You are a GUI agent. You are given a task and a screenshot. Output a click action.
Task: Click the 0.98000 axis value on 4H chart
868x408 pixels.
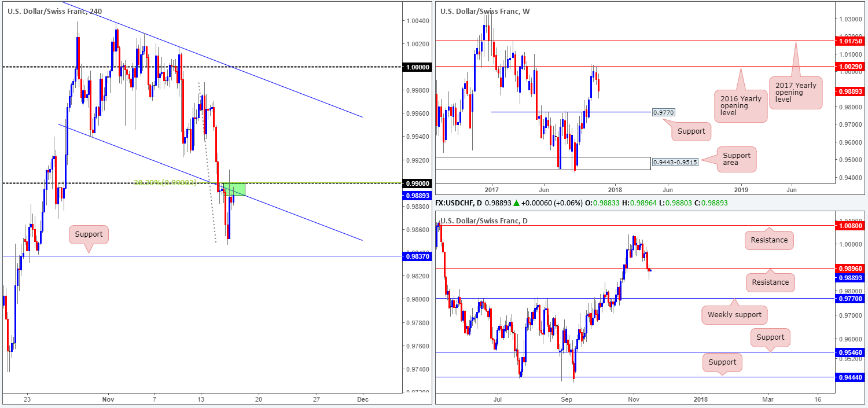[418, 299]
